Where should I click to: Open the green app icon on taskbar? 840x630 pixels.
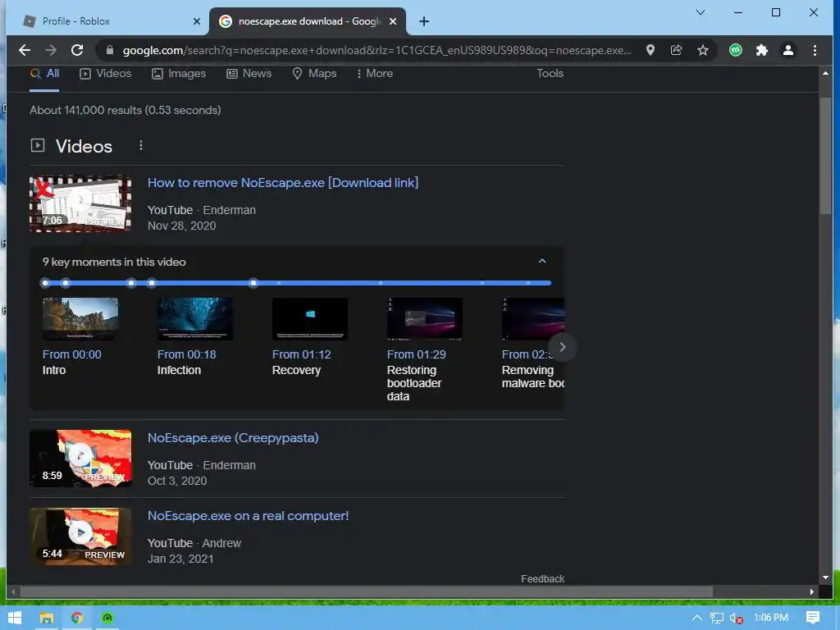107,619
